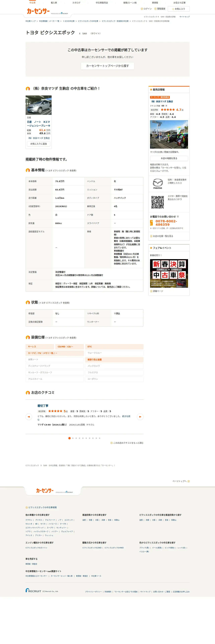This screenshot has height=644, width=215.
Task: Open ピクシスエポックの中古車相場 link
Action: 41,508
